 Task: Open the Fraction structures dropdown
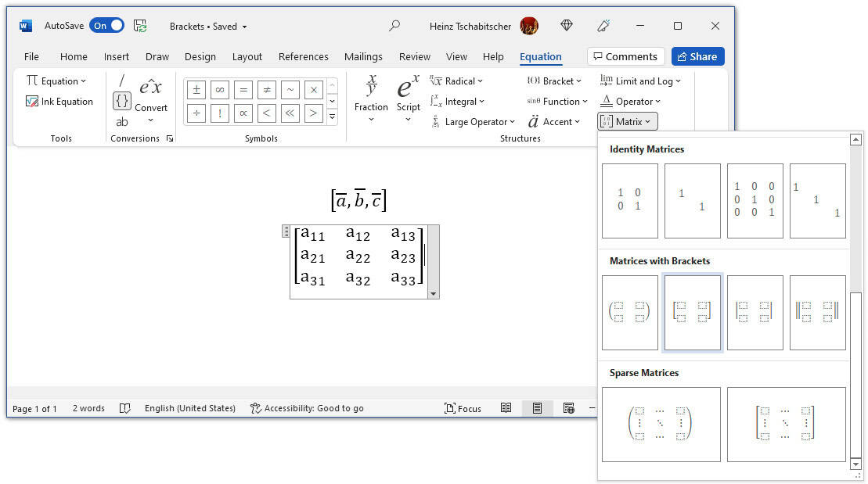pyautogui.click(x=371, y=99)
